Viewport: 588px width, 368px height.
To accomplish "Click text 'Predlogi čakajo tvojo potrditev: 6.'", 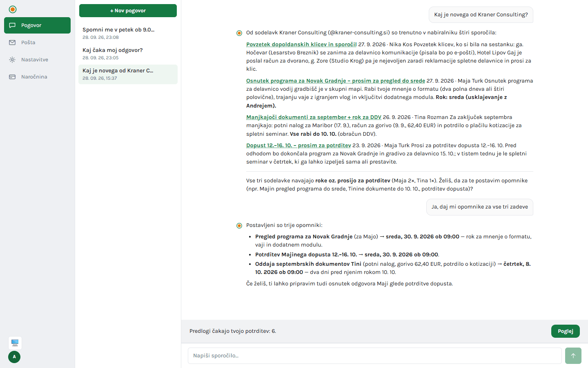I will click(233, 331).
